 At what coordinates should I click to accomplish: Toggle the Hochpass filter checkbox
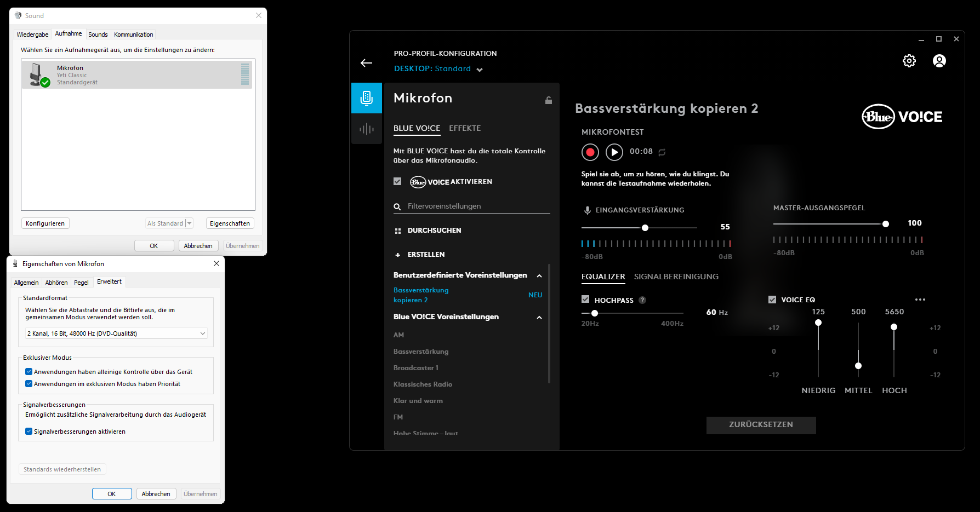(585, 300)
